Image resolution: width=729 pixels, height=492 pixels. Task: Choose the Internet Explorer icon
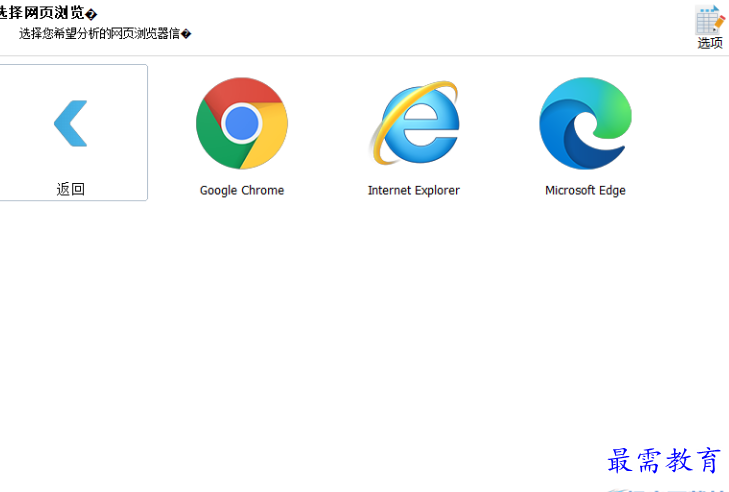point(414,123)
